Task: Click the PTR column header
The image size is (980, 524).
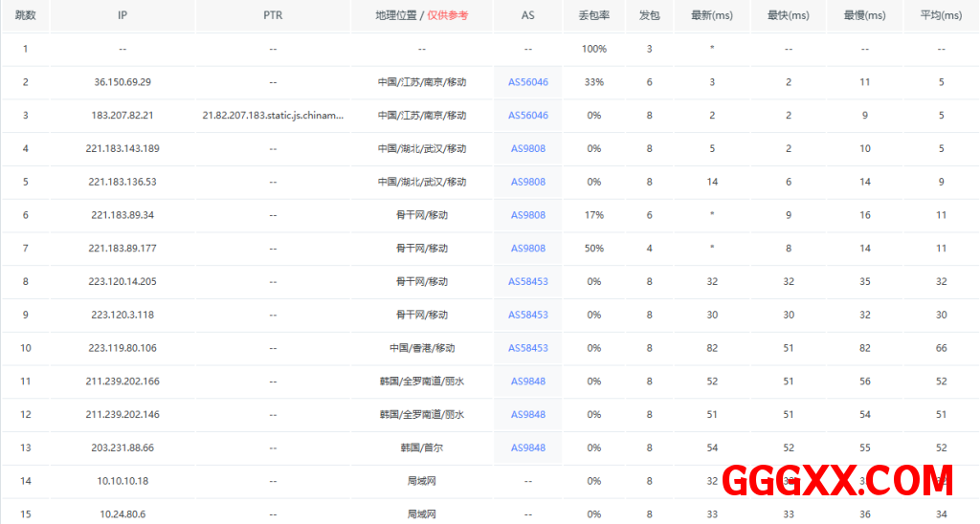Action: pyautogui.click(x=273, y=16)
